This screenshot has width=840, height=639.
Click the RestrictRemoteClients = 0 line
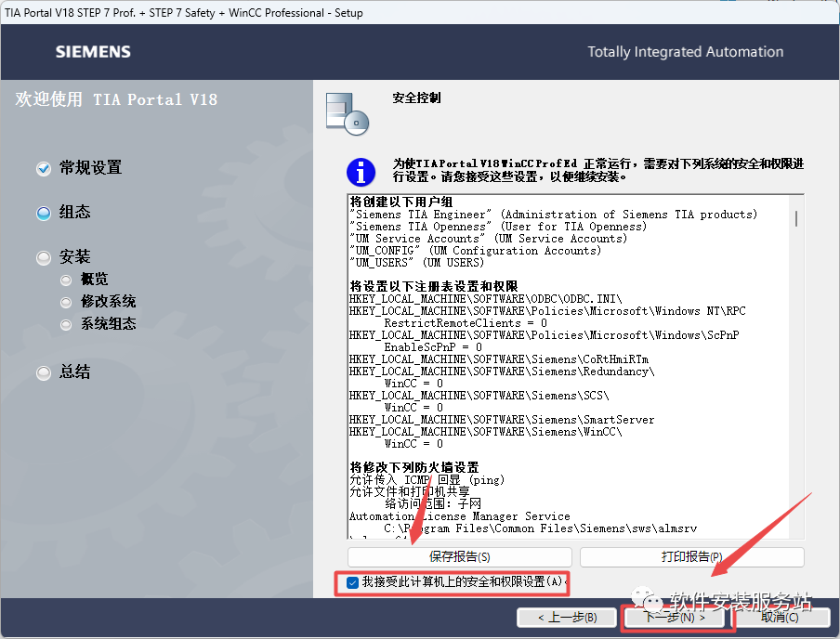pos(466,323)
